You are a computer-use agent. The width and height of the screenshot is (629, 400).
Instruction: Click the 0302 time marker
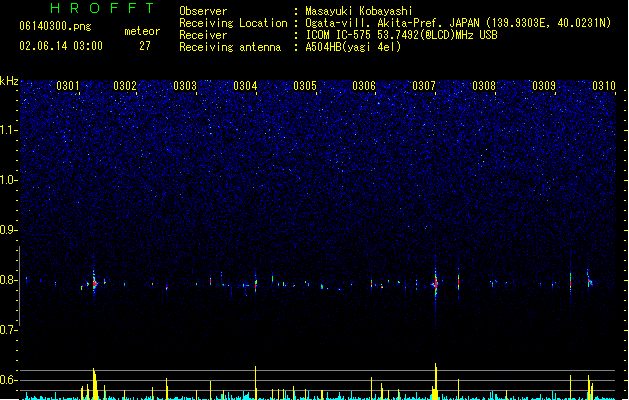point(125,86)
